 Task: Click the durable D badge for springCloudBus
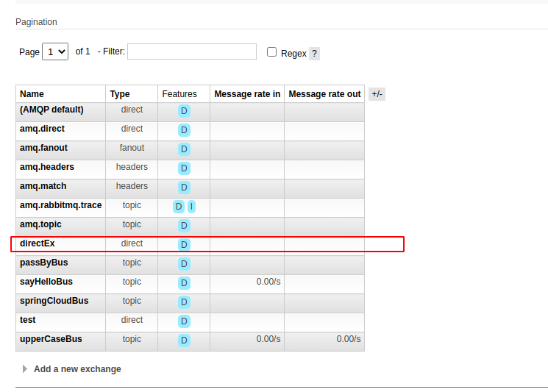184,302
